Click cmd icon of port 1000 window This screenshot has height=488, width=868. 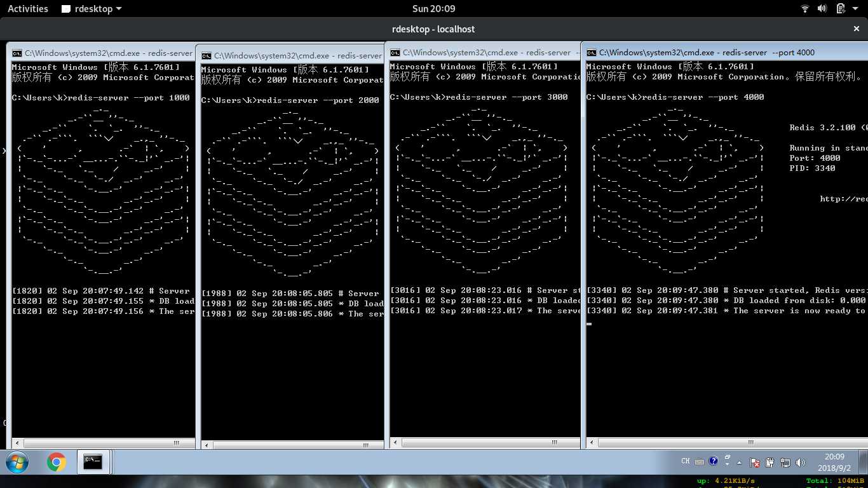tap(17, 54)
